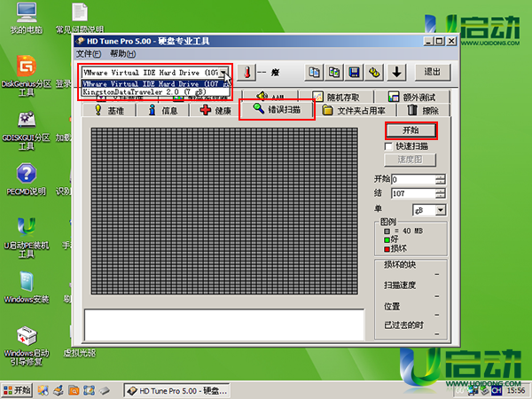Open the DiskGenius分区工具 desktop icon

pos(27,75)
